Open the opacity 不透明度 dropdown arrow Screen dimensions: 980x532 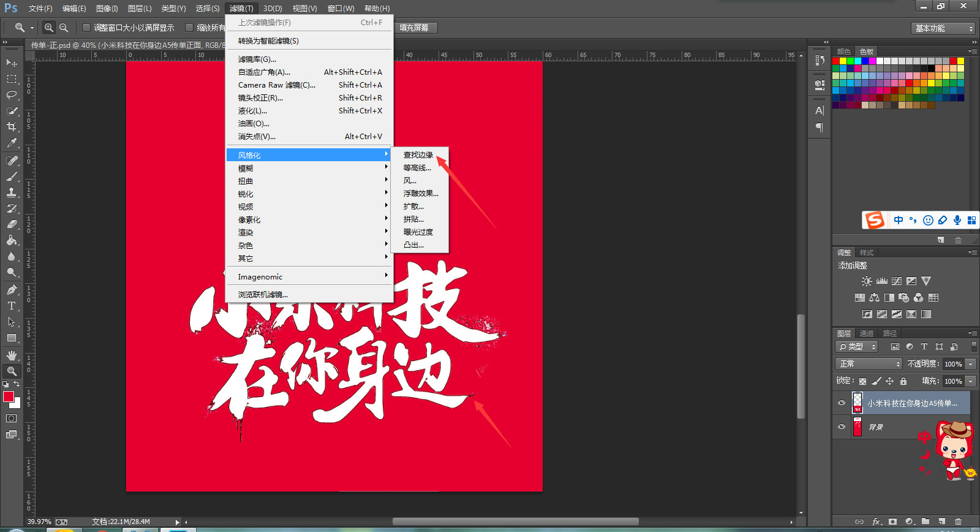coord(971,364)
